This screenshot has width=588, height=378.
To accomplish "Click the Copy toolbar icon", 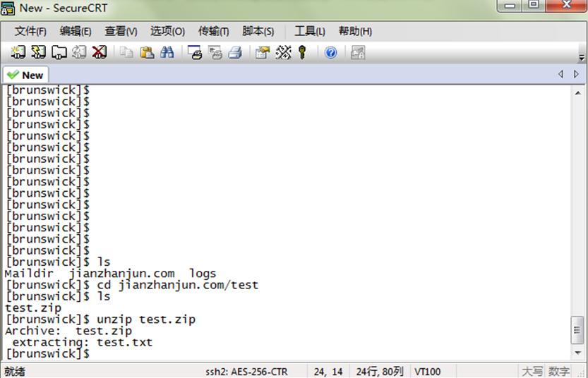I will coord(126,52).
